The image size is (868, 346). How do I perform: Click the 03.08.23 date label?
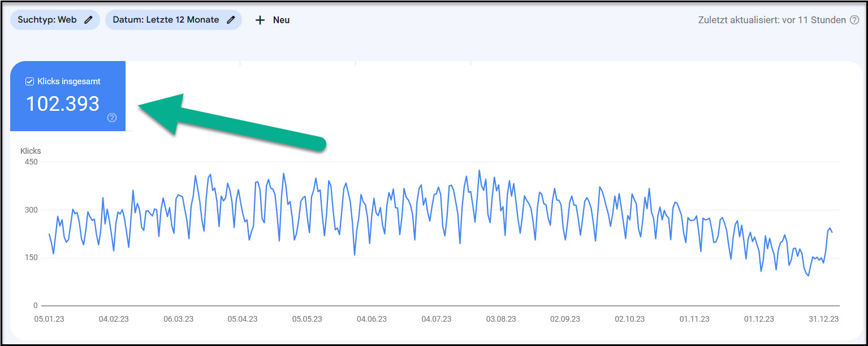[501, 319]
